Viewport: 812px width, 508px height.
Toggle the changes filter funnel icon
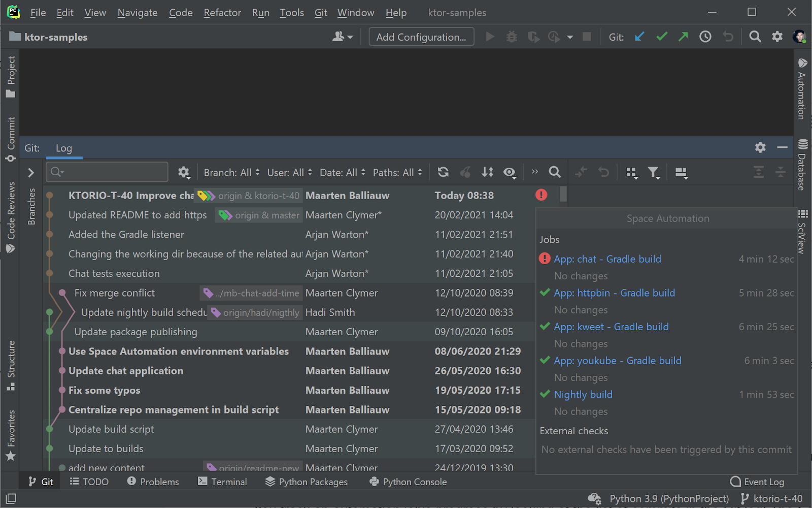click(654, 173)
